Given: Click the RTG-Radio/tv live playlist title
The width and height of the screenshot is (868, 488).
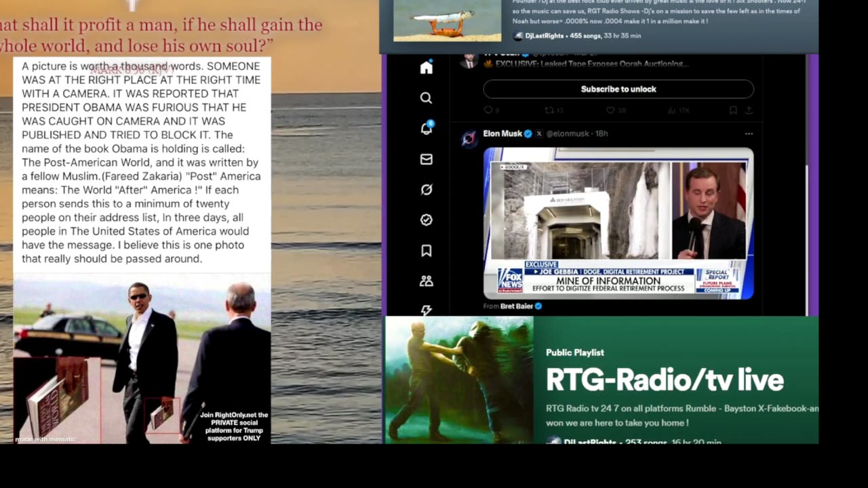Looking at the screenshot, I should tap(665, 380).
